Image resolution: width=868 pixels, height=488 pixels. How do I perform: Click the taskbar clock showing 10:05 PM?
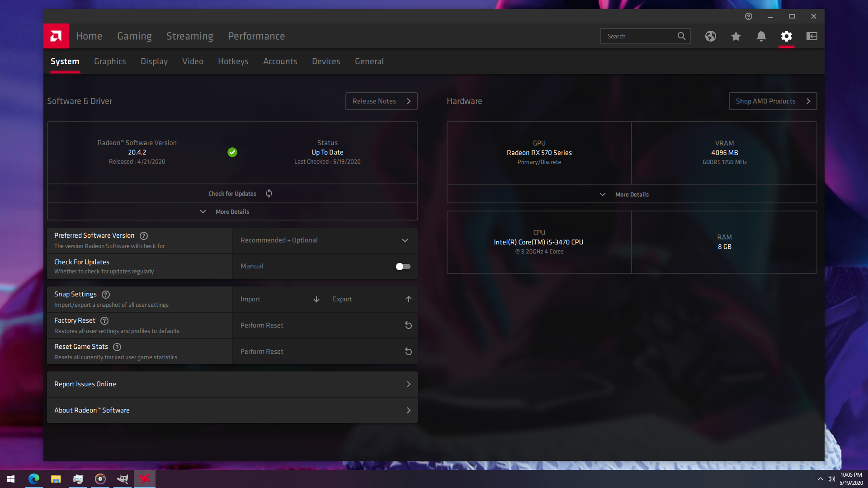click(x=851, y=479)
